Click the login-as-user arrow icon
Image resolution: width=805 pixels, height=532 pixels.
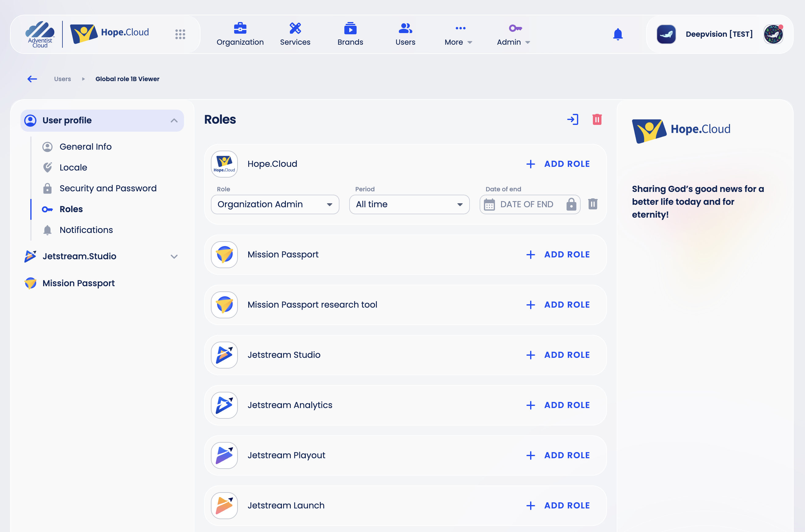[573, 119]
